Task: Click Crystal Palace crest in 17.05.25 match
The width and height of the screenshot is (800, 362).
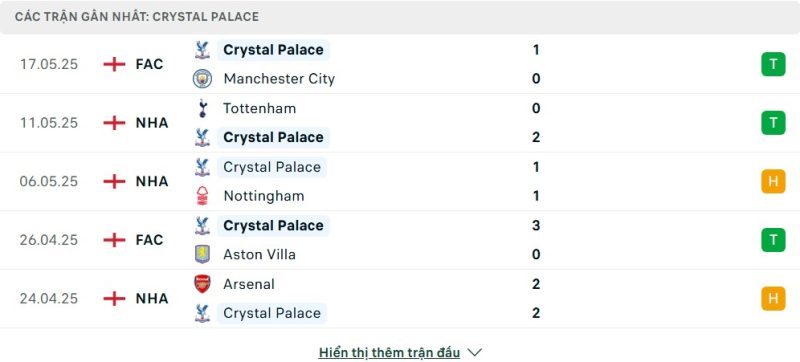Action: pos(203,50)
